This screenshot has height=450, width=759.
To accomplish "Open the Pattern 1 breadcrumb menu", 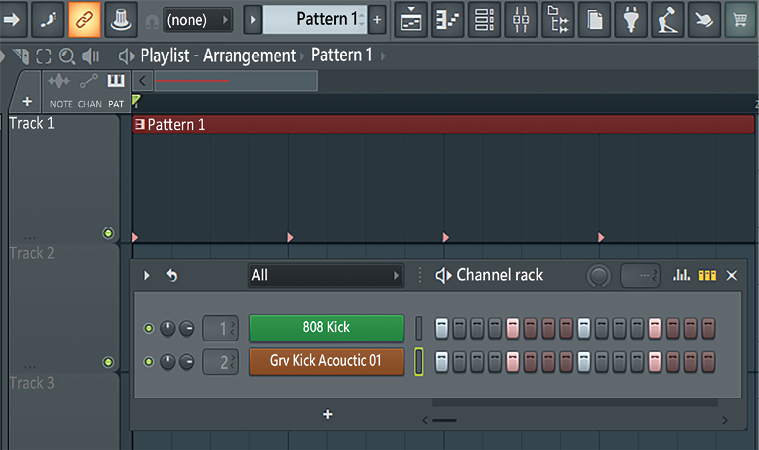I will click(342, 55).
